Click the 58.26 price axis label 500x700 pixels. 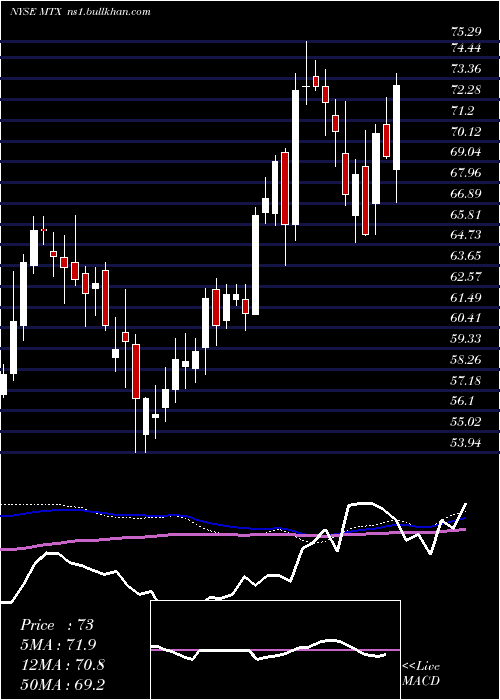(466, 360)
